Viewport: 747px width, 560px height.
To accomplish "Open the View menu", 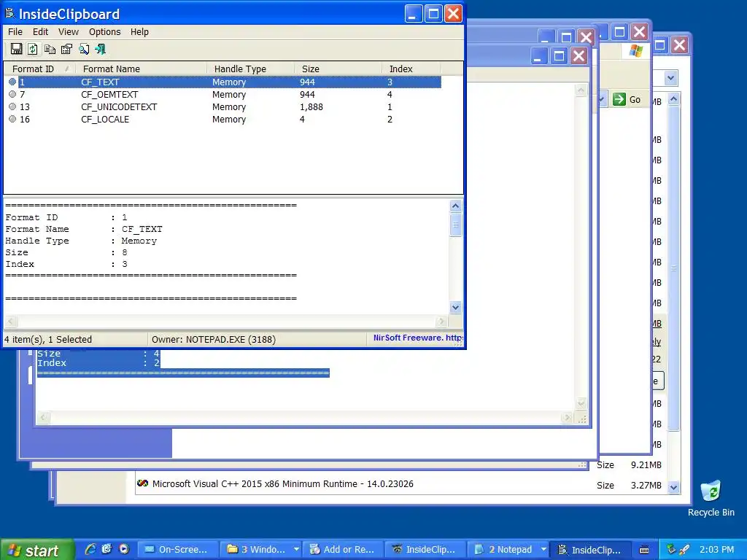I will tap(69, 32).
